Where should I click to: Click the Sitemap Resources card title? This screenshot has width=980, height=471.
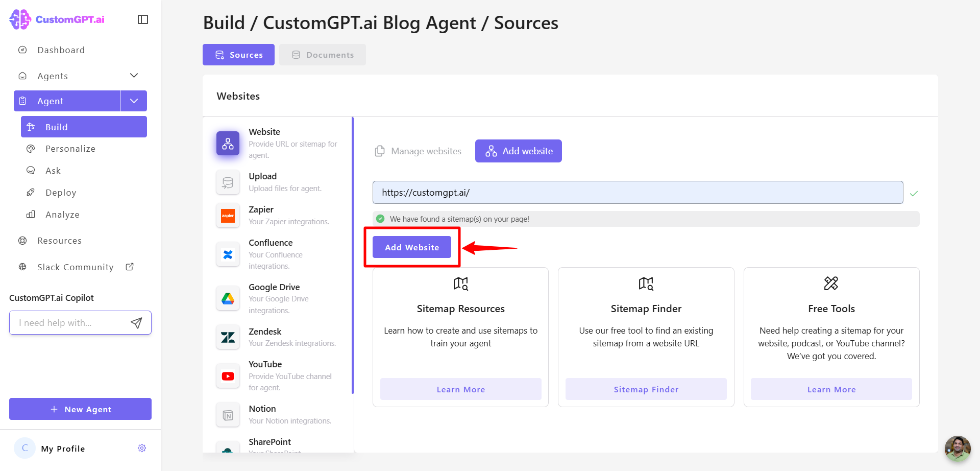click(x=461, y=309)
